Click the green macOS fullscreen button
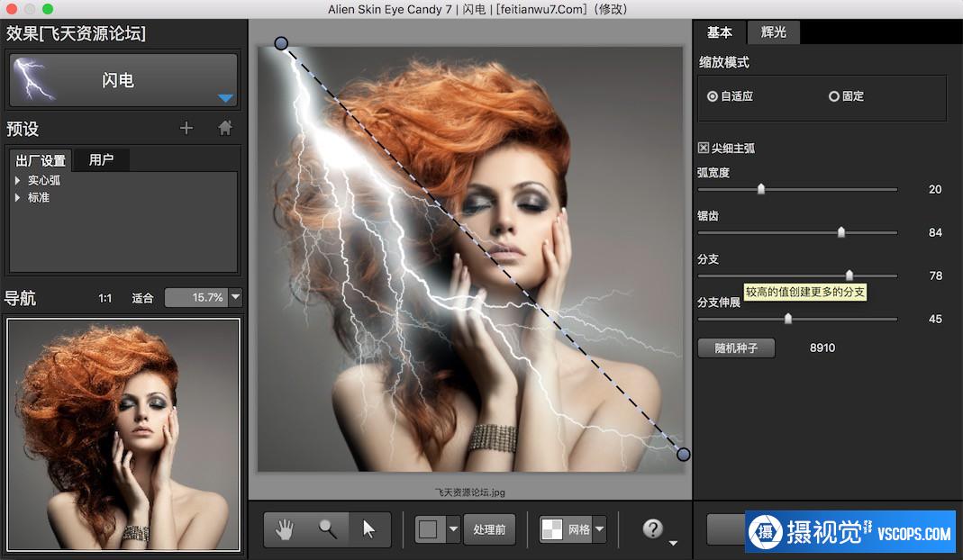 [x=48, y=9]
